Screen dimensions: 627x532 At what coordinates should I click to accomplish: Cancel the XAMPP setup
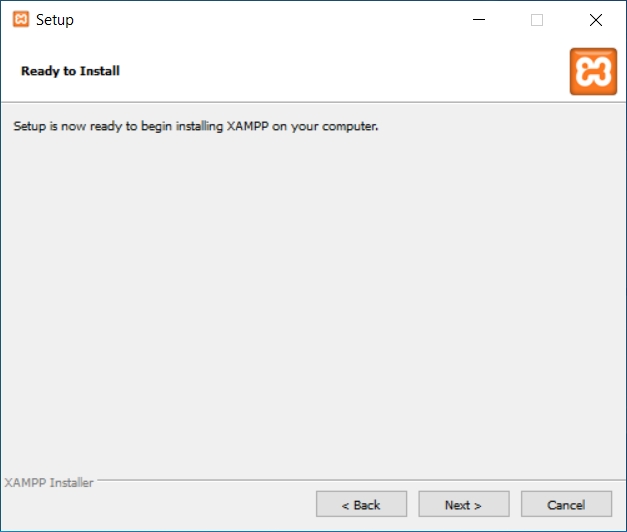point(566,504)
